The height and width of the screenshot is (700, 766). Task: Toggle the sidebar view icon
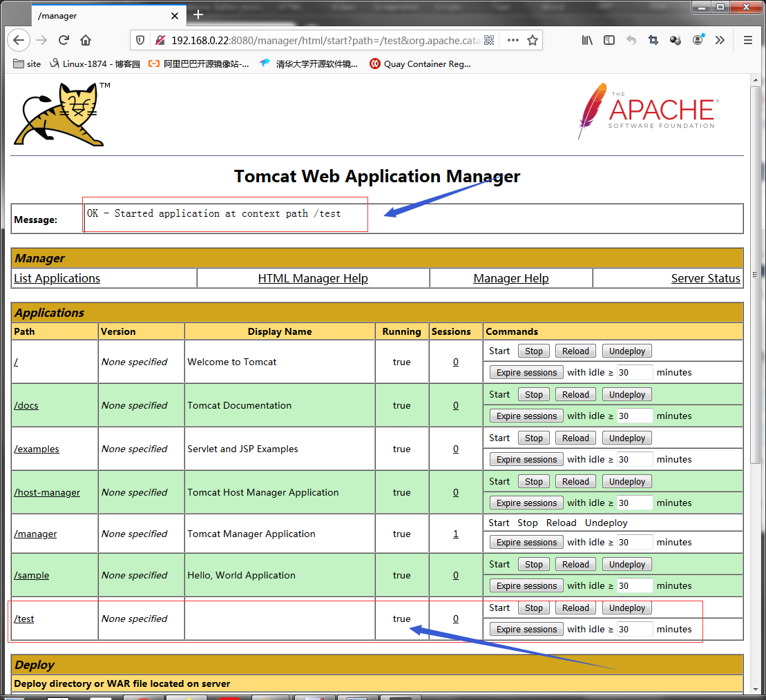click(x=609, y=40)
